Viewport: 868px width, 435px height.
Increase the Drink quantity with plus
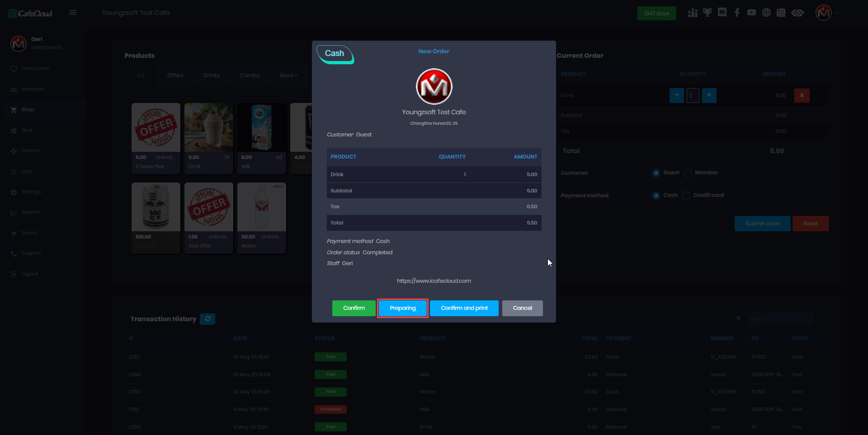(709, 95)
